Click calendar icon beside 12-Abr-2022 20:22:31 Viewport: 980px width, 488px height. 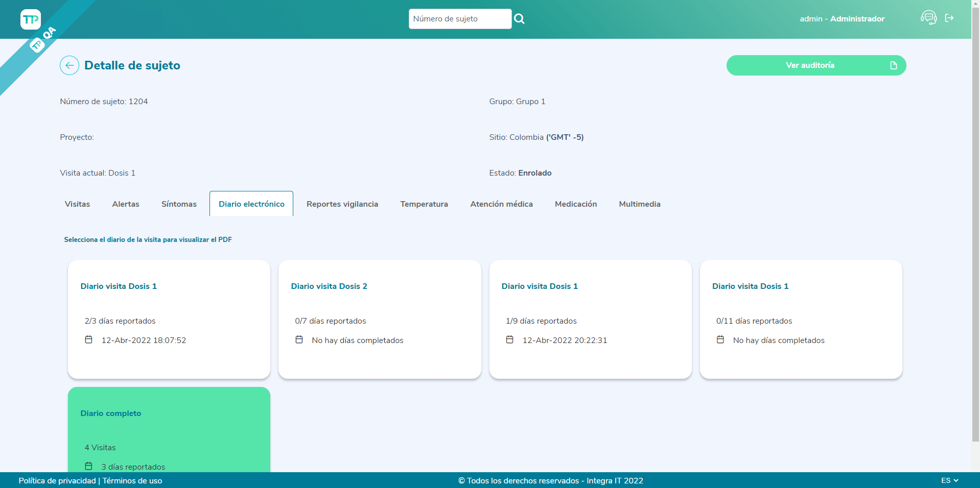509,340
